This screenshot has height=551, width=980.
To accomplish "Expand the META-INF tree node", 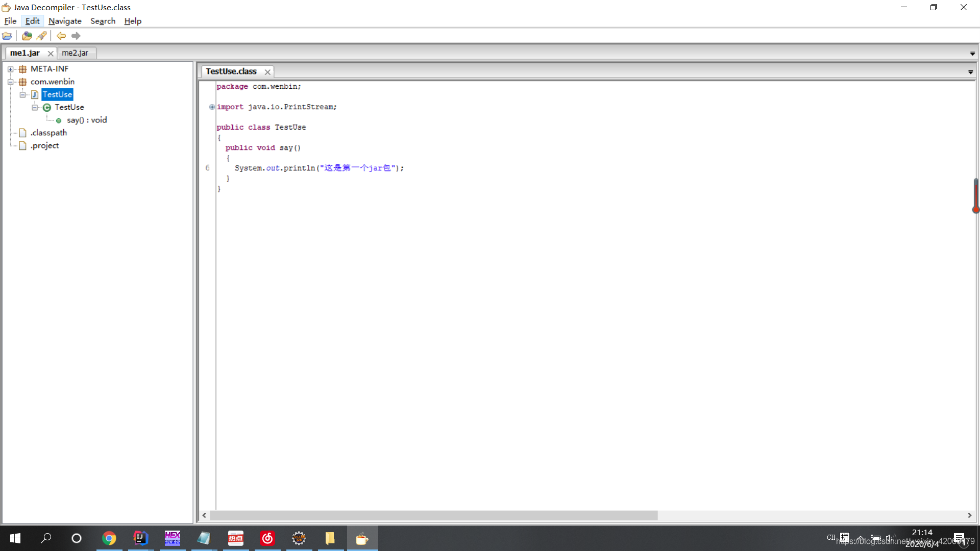I will (10, 69).
